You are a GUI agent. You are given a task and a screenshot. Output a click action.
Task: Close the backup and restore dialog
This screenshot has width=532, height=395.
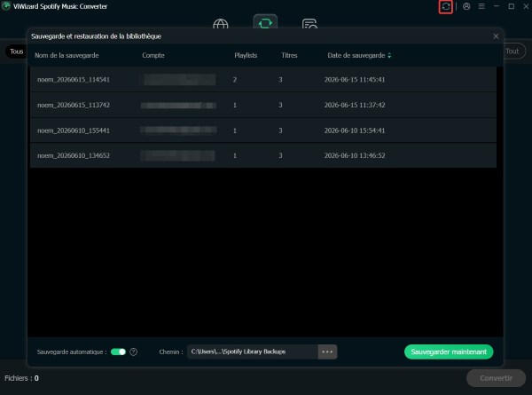496,36
